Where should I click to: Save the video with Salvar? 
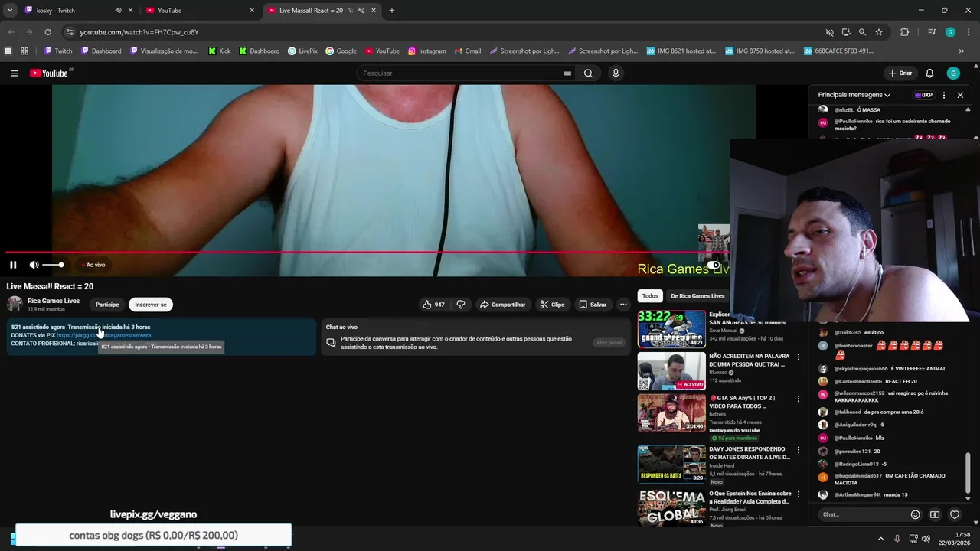[x=593, y=305]
